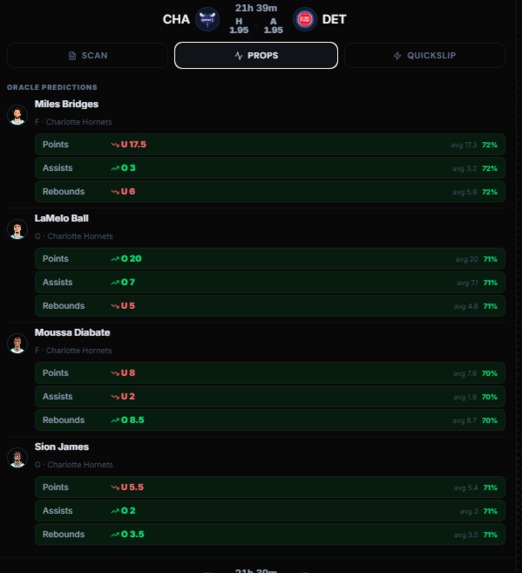
Task: Select Moussa Diabate Points U 8 row
Action: pyautogui.click(x=270, y=373)
